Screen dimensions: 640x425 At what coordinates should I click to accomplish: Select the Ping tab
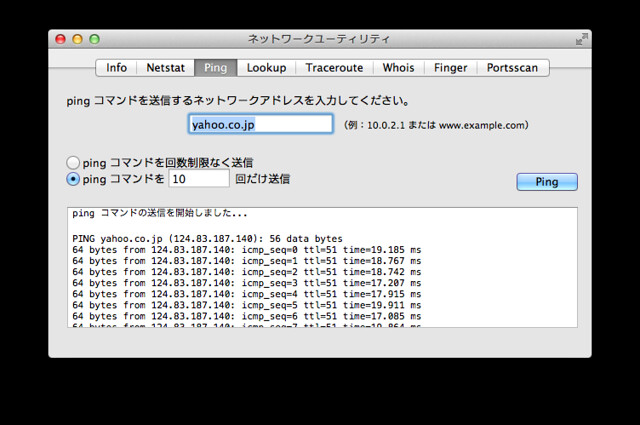[x=216, y=68]
